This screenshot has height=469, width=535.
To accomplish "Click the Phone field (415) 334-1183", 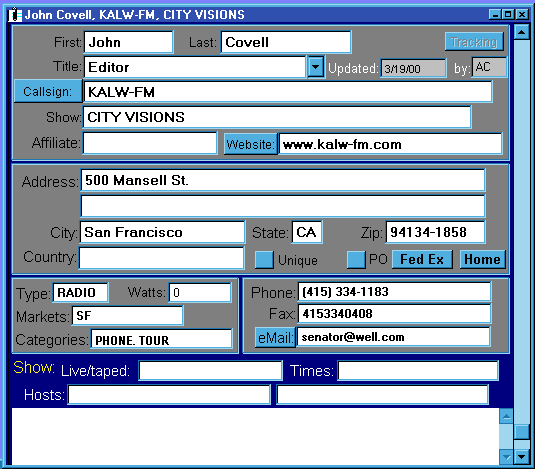I will (394, 292).
